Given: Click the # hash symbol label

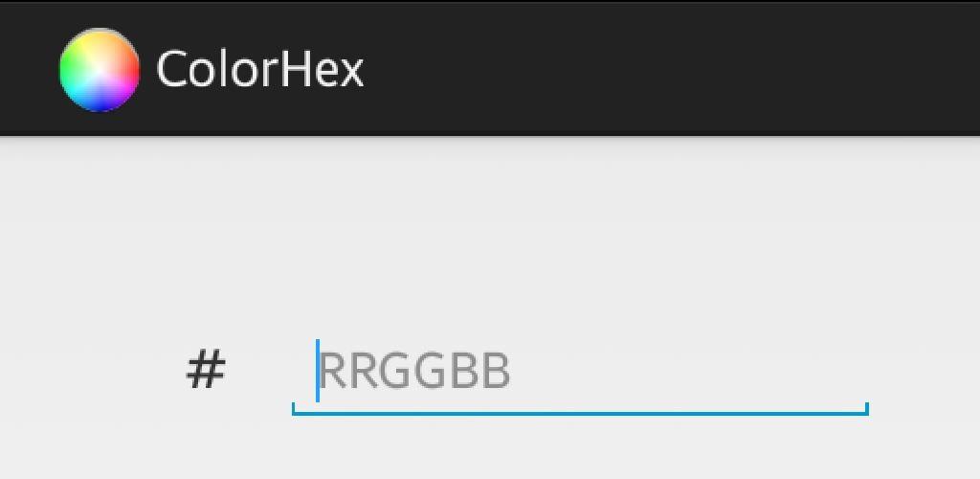Looking at the screenshot, I should point(206,370).
